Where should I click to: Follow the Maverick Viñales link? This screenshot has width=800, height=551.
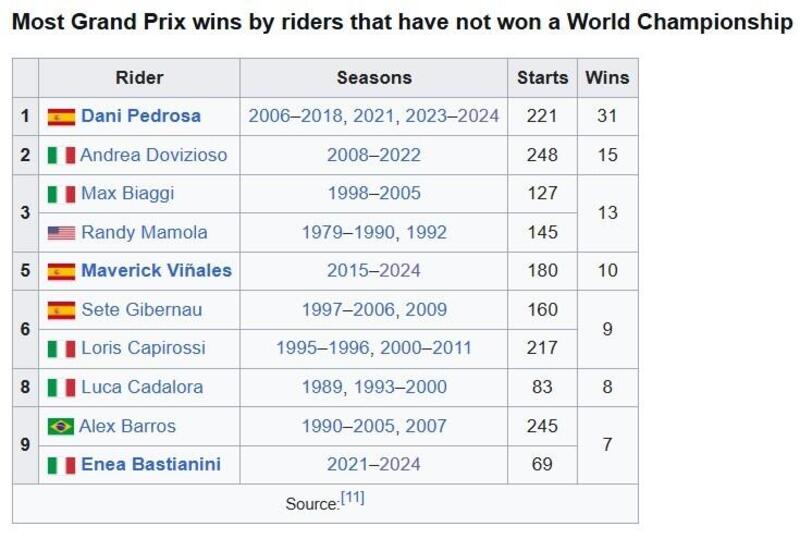(x=156, y=271)
